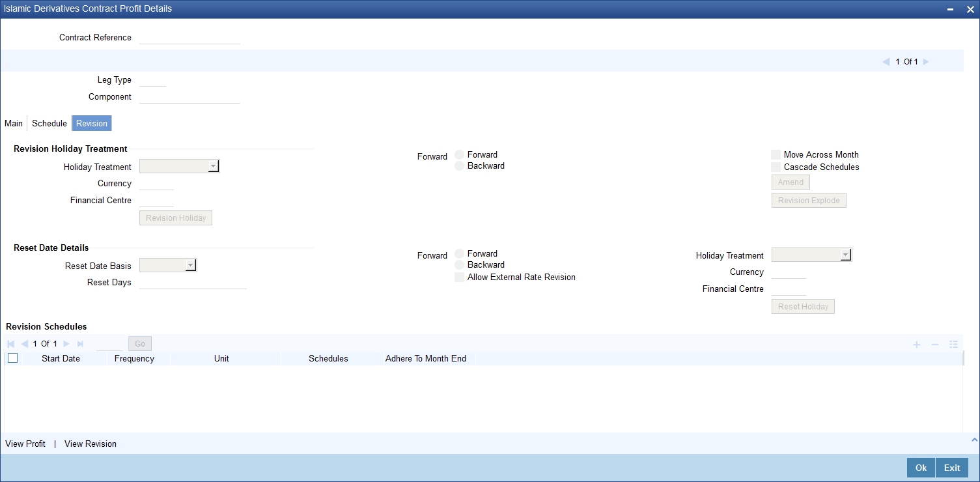This screenshot has width=980, height=482.
Task: Click the Schedules column header
Action: (328, 359)
